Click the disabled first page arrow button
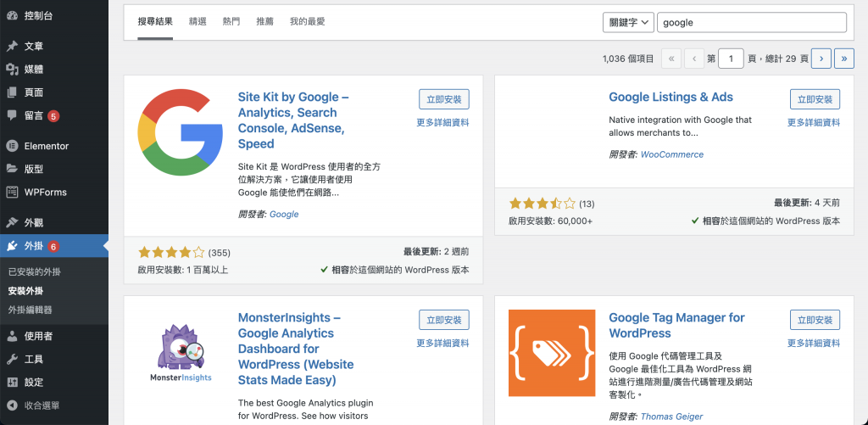 tap(671, 59)
